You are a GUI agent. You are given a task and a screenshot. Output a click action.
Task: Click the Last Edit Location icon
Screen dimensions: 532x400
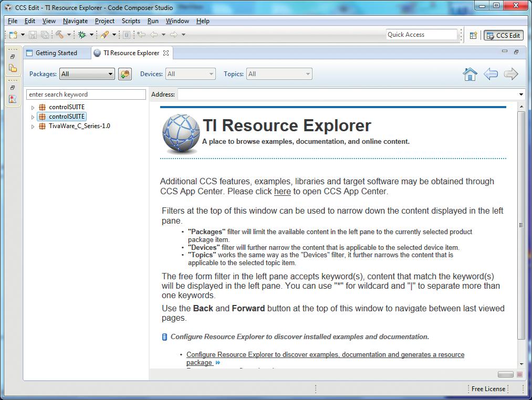coord(141,35)
